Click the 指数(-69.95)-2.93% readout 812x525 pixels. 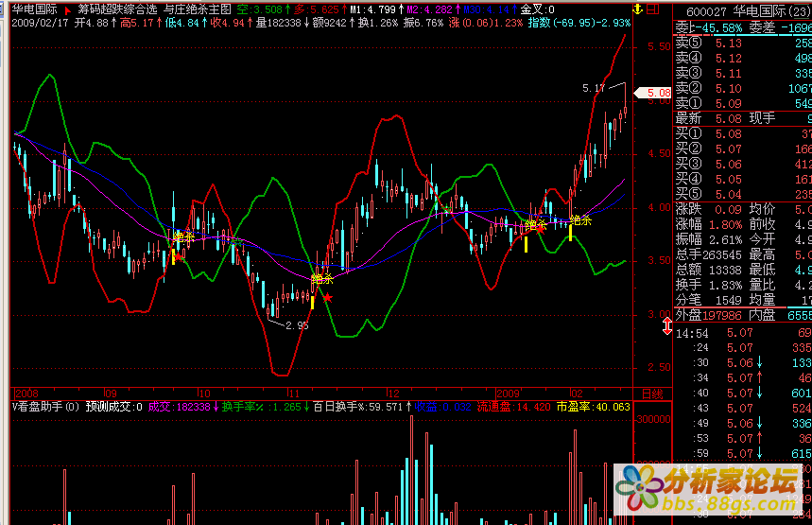click(579, 23)
